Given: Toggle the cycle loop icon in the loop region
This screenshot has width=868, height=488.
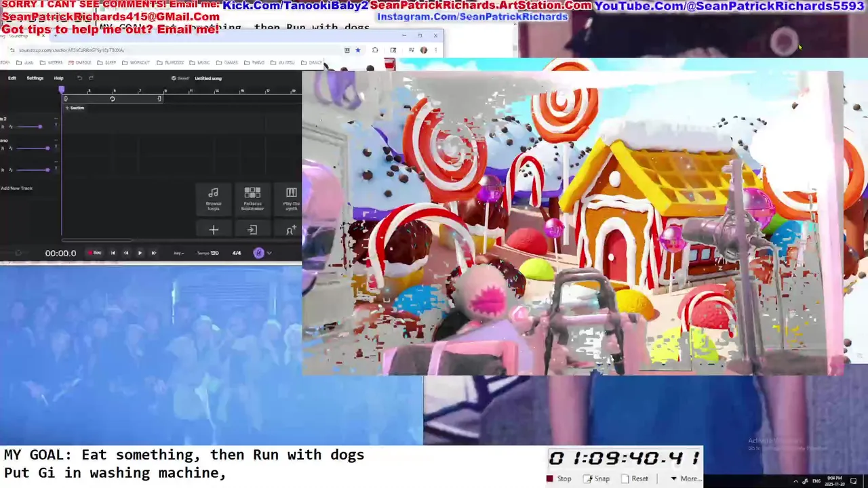Looking at the screenshot, I should [x=113, y=99].
